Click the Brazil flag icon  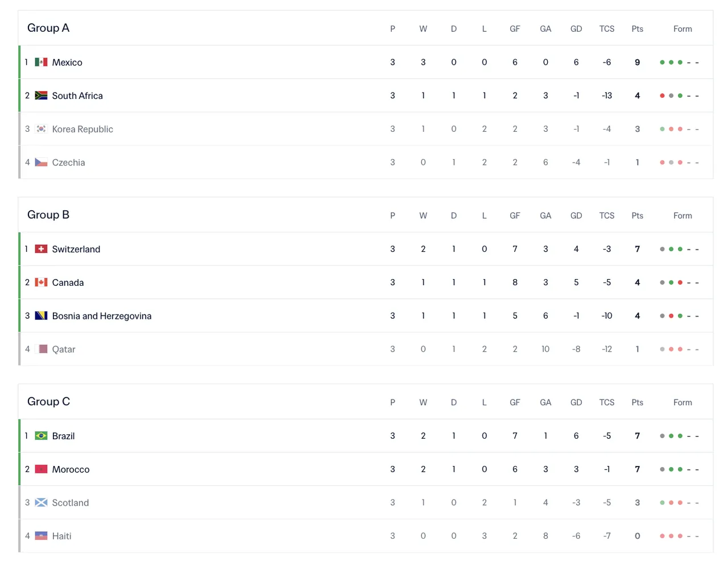(x=41, y=436)
